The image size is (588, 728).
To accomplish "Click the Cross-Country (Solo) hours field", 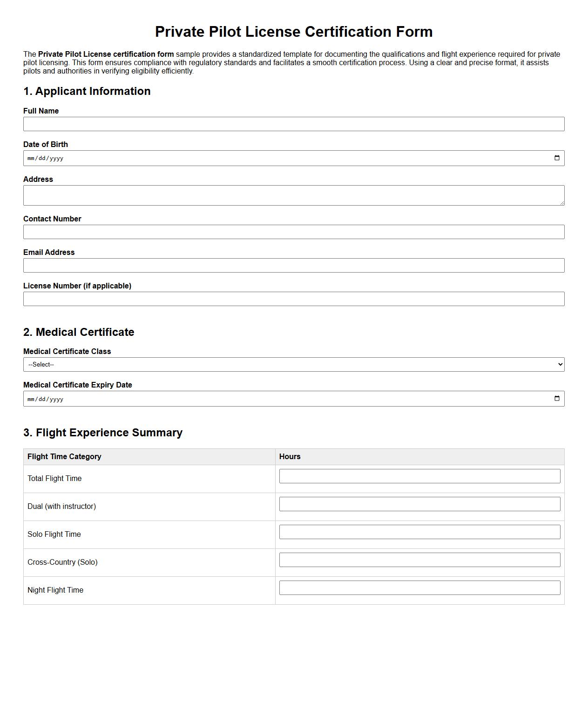I will tap(419, 560).
